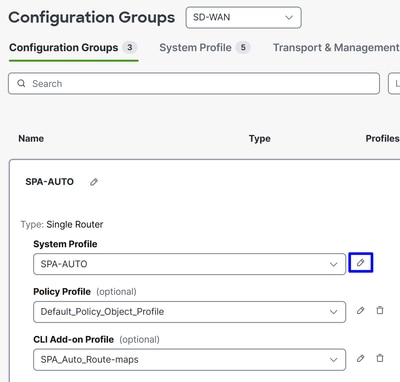
Task: Open the SD-WAN solution dropdown
Action: 244,17
